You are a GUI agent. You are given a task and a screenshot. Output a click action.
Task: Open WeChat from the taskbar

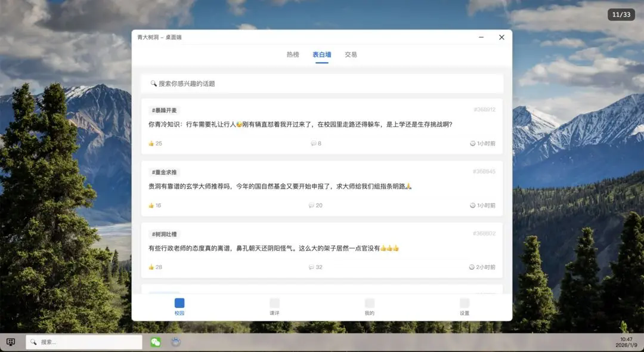click(x=155, y=342)
